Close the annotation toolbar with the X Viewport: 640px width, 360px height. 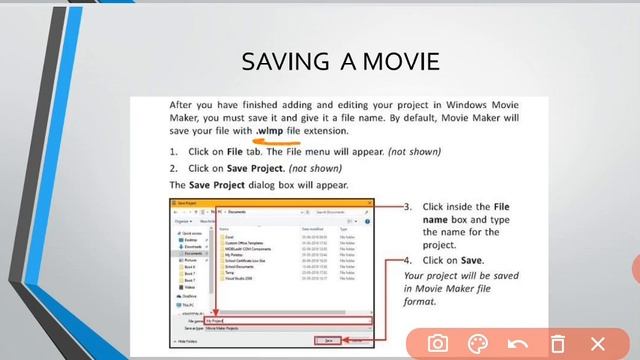(x=598, y=344)
